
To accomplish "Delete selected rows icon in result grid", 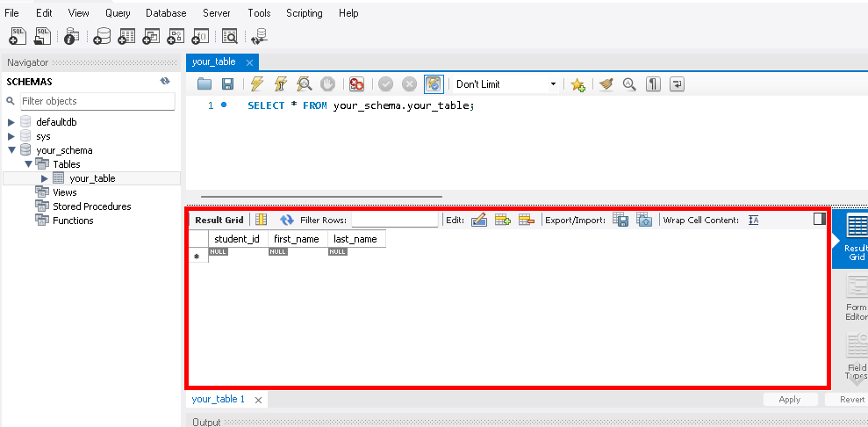I will [x=527, y=220].
